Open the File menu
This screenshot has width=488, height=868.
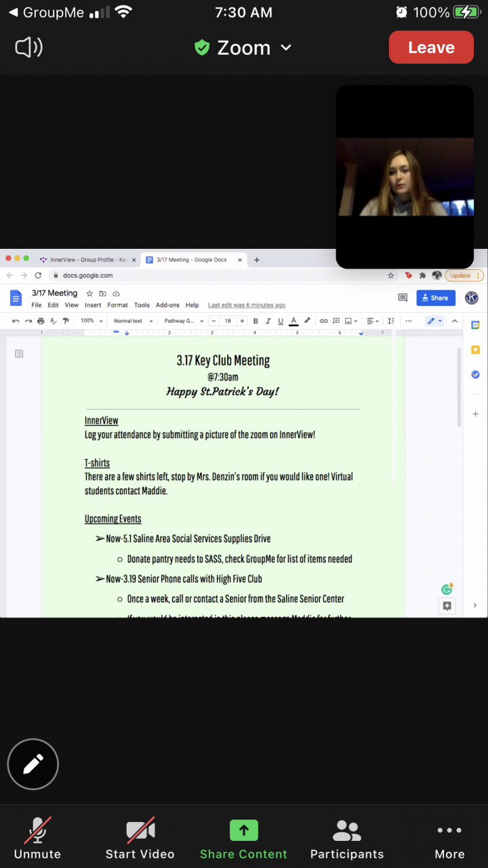[37, 305]
